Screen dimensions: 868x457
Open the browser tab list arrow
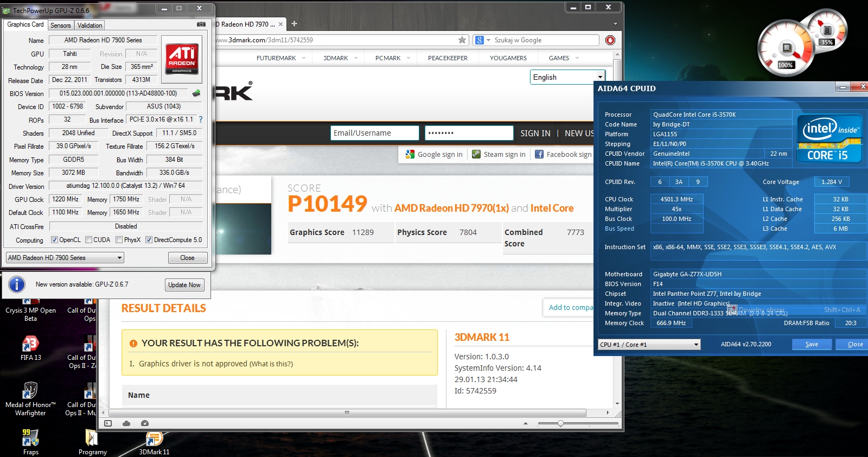[x=615, y=24]
